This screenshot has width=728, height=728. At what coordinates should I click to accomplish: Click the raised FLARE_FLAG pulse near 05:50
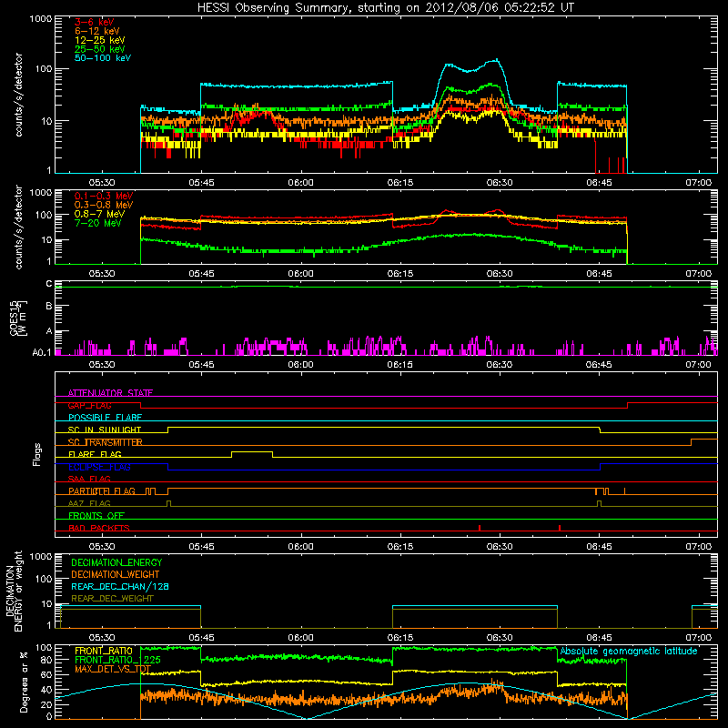tap(252, 452)
